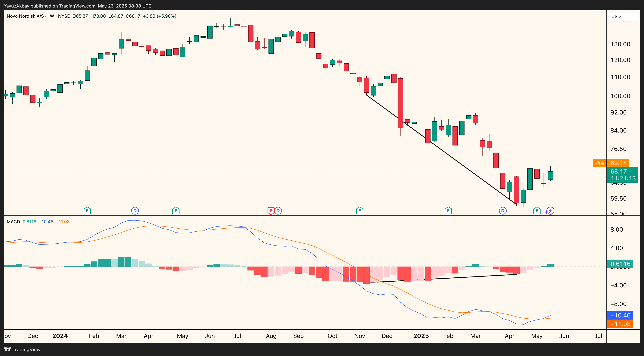Select the earnings 'E' icon under April 2024
Image resolution: width=644 pixels, height=356 pixels.
click(x=176, y=211)
